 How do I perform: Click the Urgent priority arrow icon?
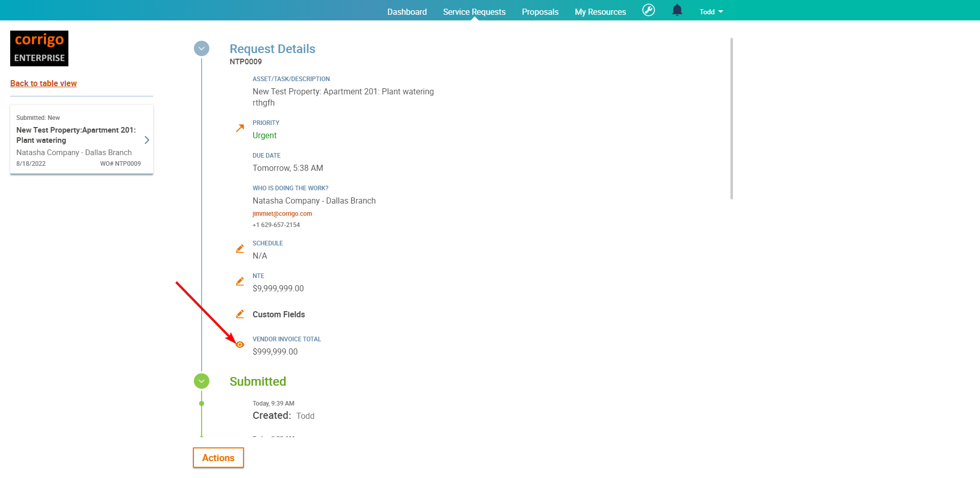click(x=240, y=128)
